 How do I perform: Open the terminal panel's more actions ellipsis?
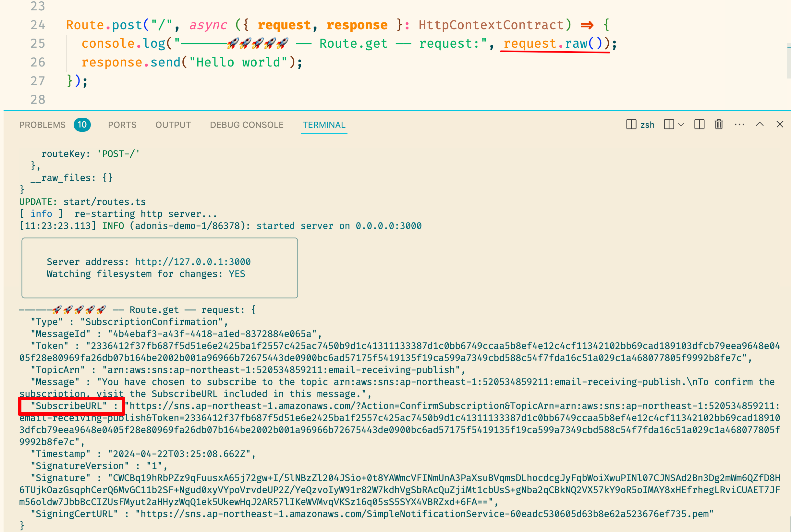(x=739, y=125)
